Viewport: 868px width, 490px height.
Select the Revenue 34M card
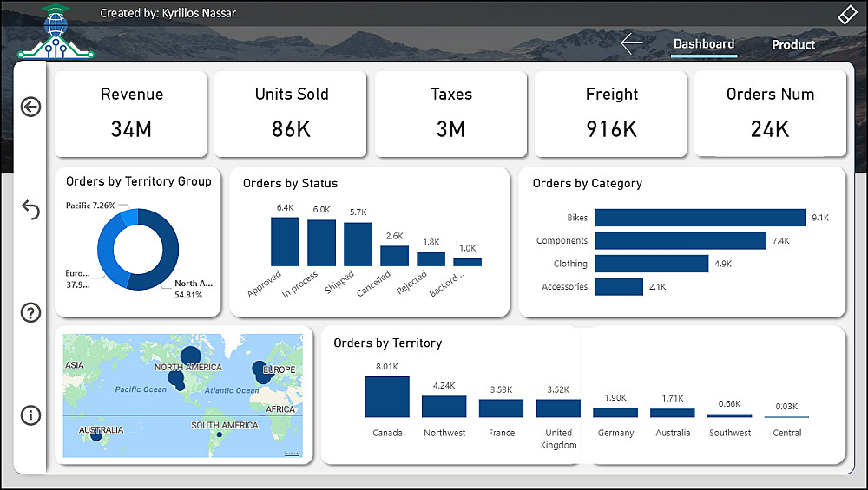(131, 114)
